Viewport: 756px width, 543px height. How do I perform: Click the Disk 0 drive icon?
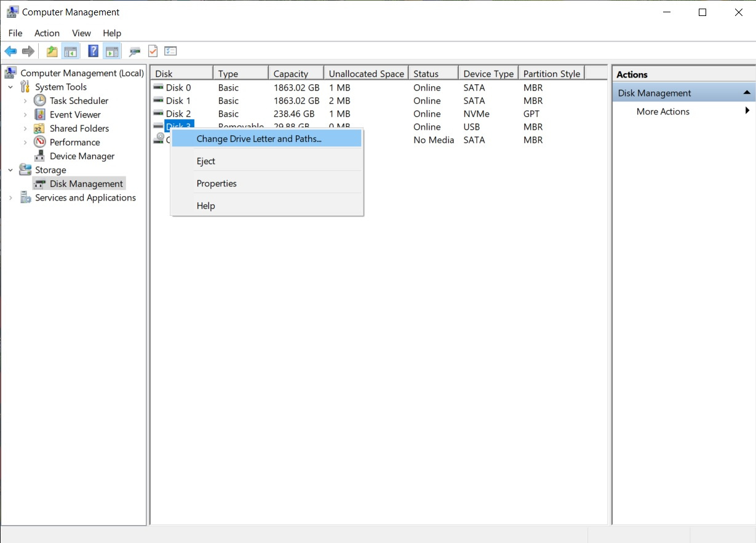(159, 87)
